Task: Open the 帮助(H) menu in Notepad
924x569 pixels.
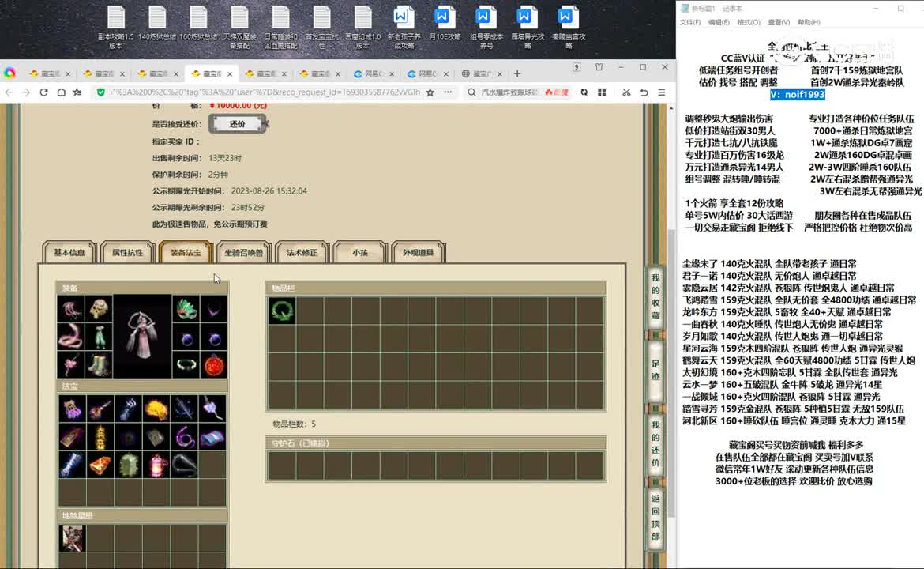Action: click(809, 22)
